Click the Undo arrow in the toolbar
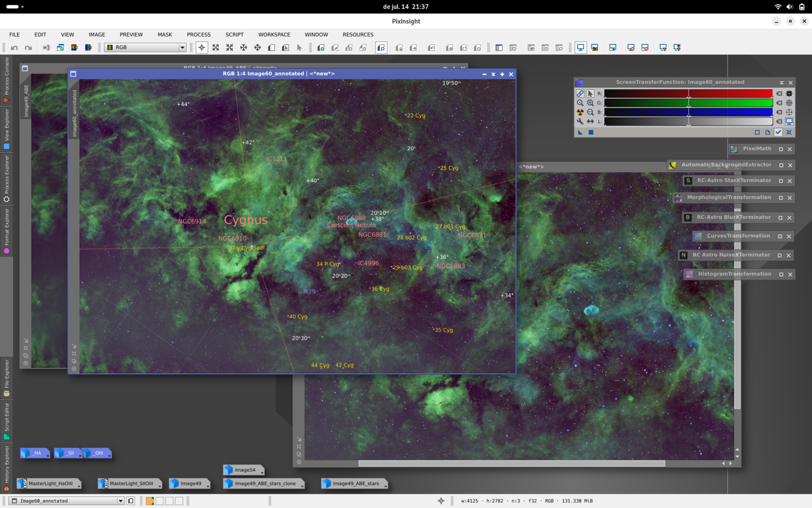Image resolution: width=812 pixels, height=508 pixels. click(14, 48)
